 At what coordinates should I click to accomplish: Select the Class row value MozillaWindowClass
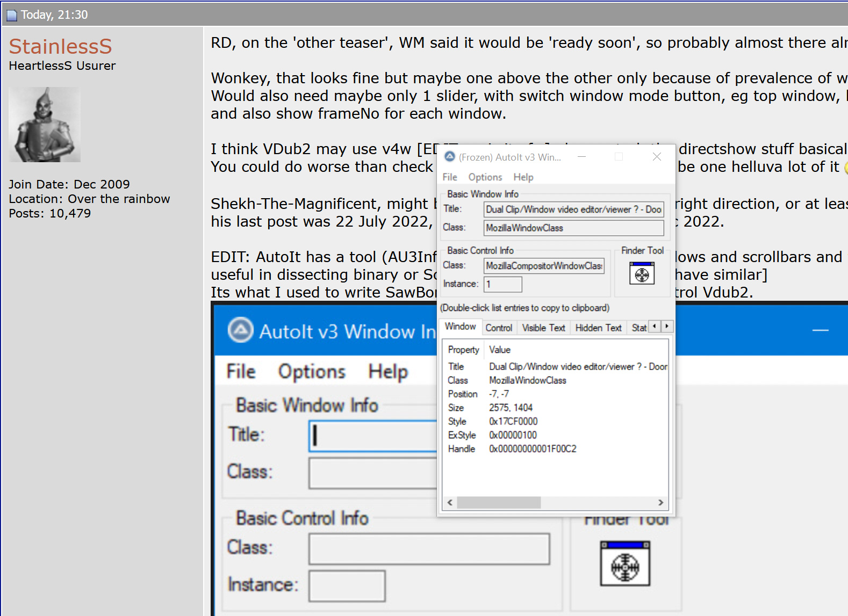pyautogui.click(x=527, y=380)
